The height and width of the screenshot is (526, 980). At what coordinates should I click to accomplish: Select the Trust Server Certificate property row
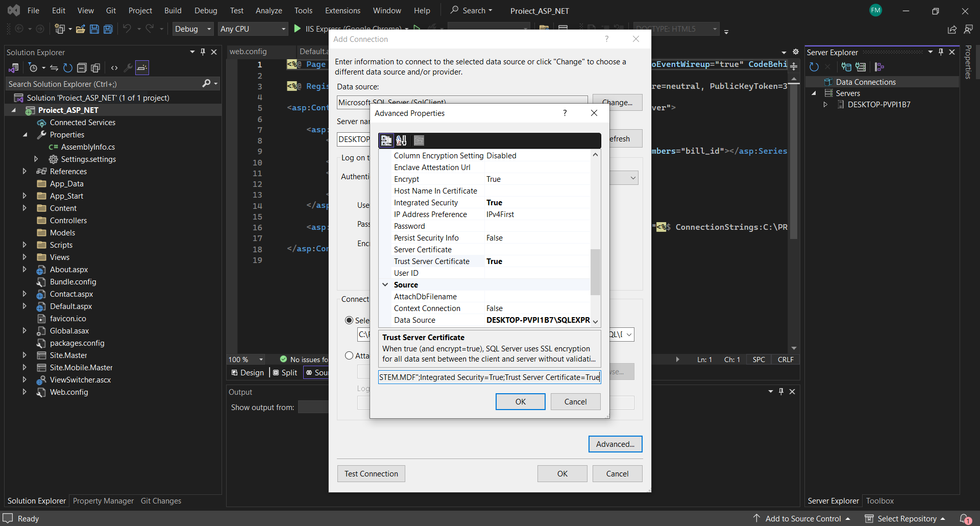[x=485, y=261]
